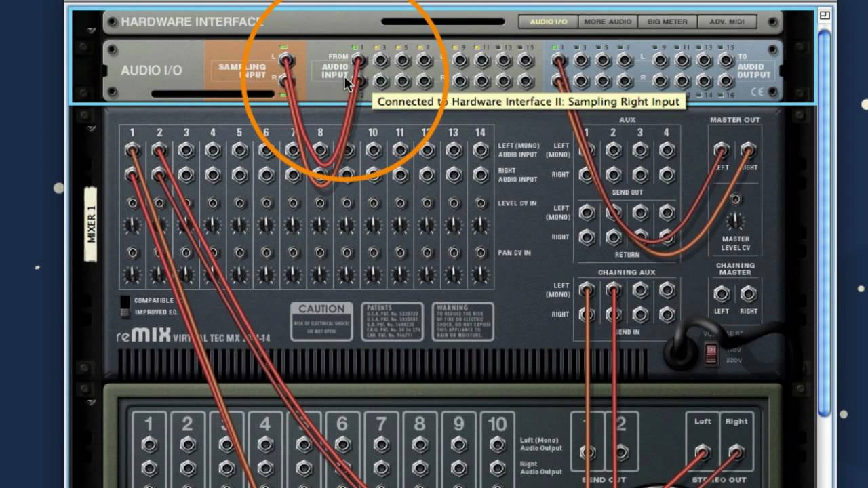
Task: Toggle Compatible / Improved EQ switch
Action: tap(125, 306)
